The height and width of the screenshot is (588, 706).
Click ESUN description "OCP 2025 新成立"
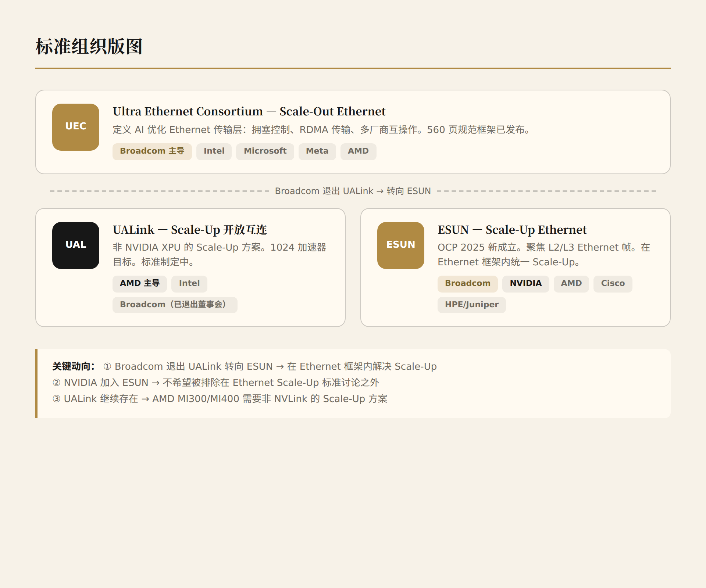pos(544,255)
